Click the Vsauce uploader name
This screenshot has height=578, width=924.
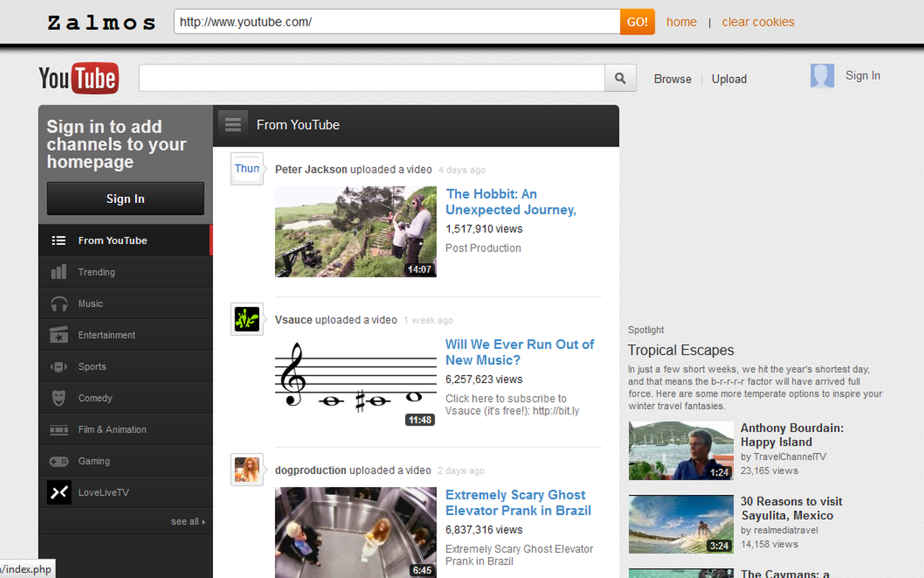(x=294, y=319)
